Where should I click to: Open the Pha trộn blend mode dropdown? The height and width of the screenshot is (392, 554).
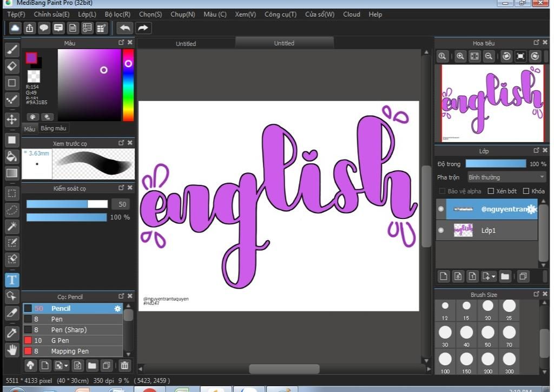506,177
